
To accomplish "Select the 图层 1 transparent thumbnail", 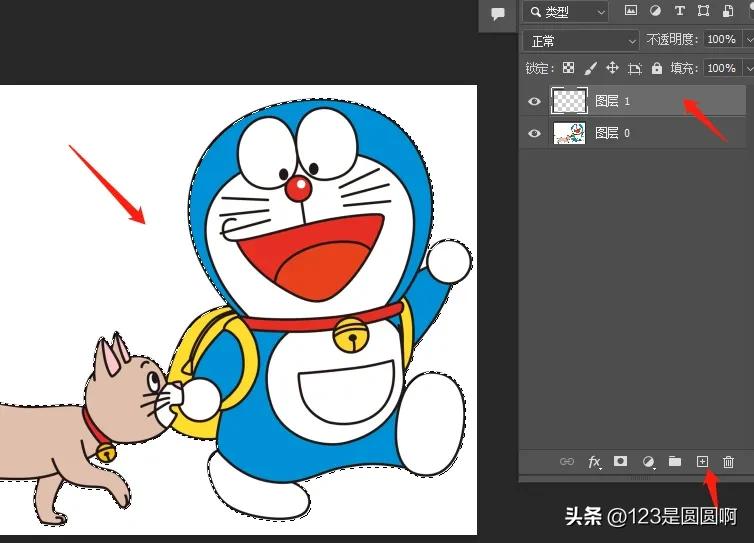I will pos(569,101).
